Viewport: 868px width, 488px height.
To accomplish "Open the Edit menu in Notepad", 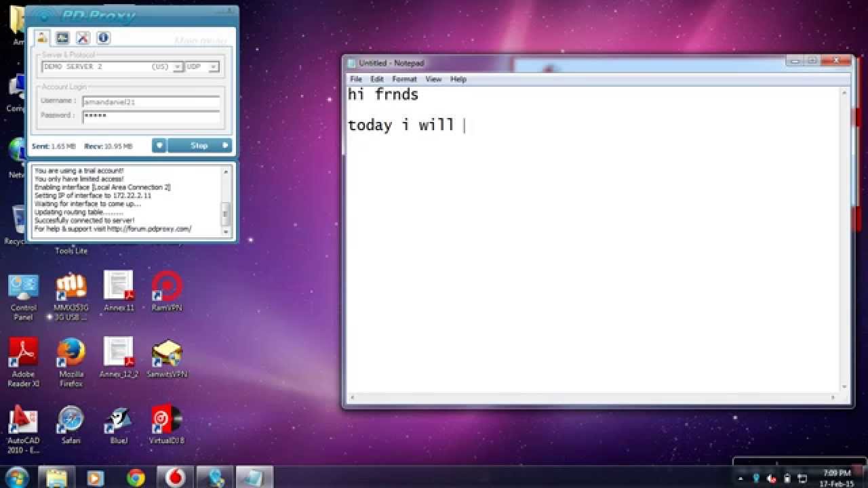I will click(x=377, y=79).
